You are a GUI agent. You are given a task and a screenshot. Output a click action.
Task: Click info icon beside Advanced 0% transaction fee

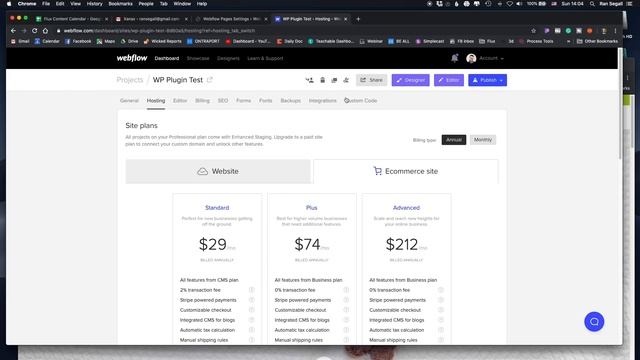point(441,290)
